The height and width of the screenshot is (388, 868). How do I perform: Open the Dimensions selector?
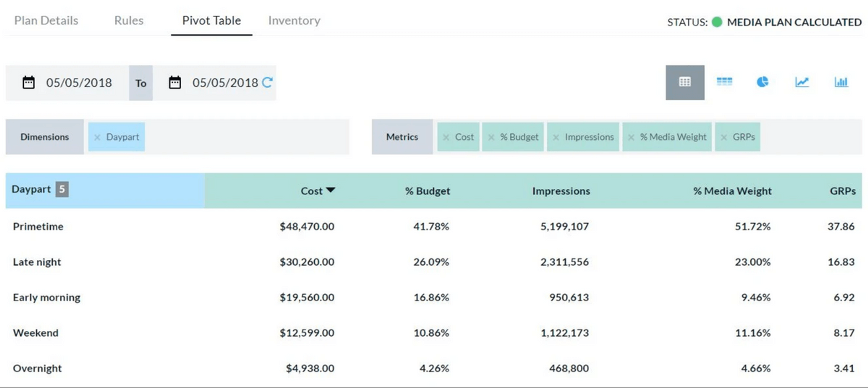click(44, 137)
